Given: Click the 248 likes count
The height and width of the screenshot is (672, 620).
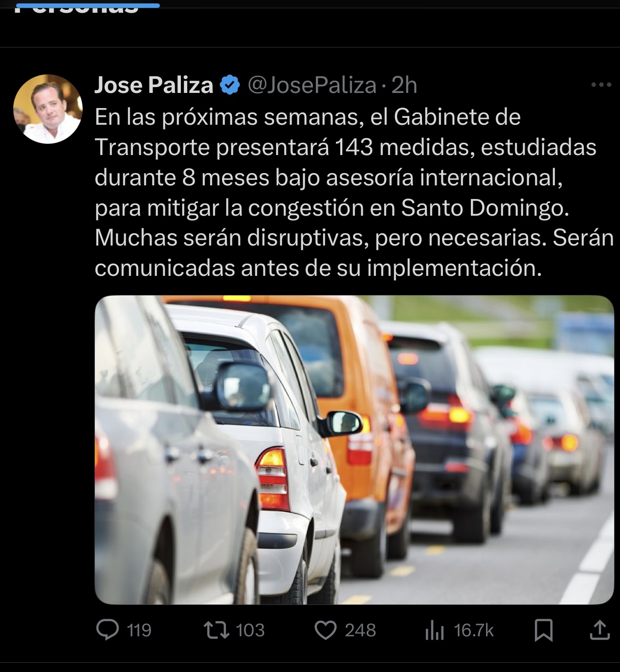Looking at the screenshot, I should [x=360, y=630].
